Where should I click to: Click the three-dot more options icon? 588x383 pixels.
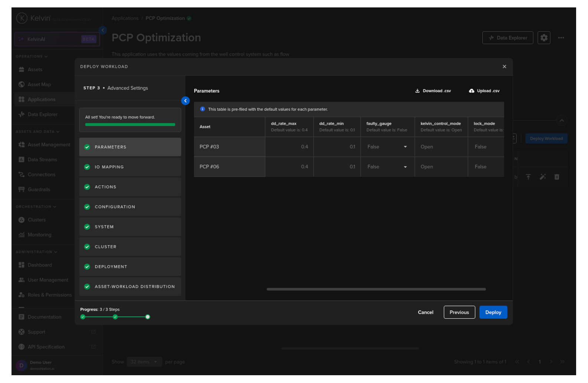coord(561,38)
